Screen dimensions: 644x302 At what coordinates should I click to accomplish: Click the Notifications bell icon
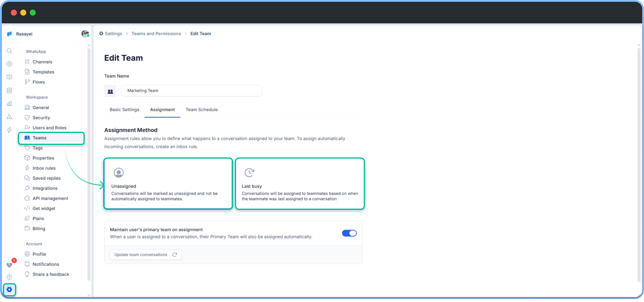pyautogui.click(x=27, y=264)
